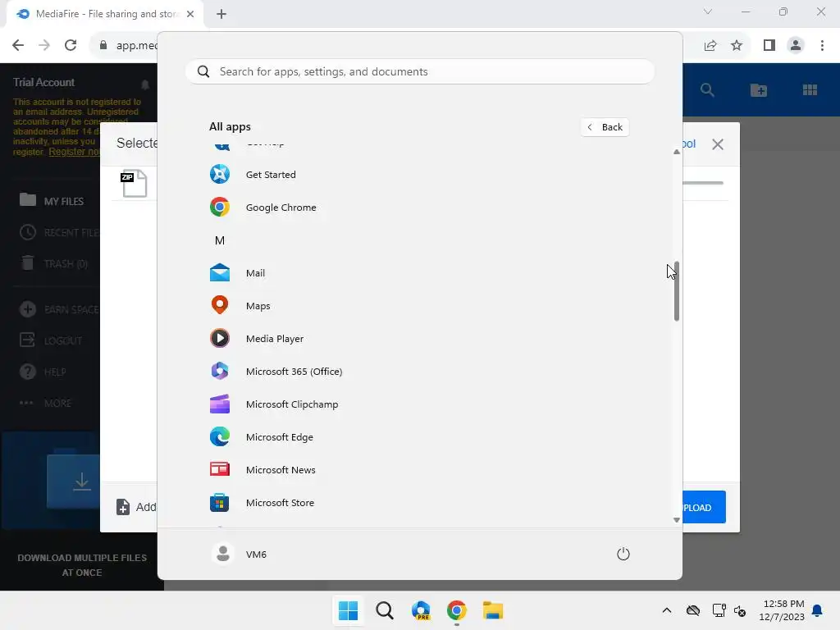Image resolution: width=840 pixels, height=630 pixels.
Task: Close the MediaFire upload dialog
Action: point(718,144)
